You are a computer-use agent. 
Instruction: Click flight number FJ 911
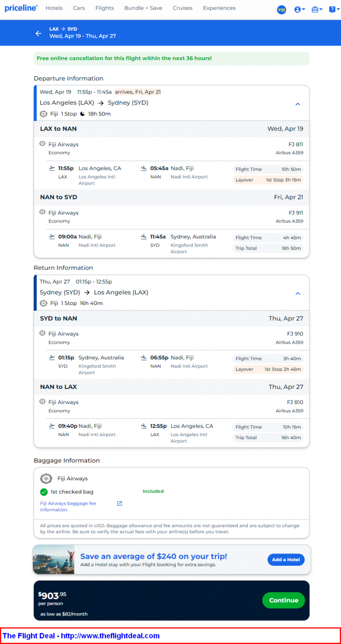[296, 213]
